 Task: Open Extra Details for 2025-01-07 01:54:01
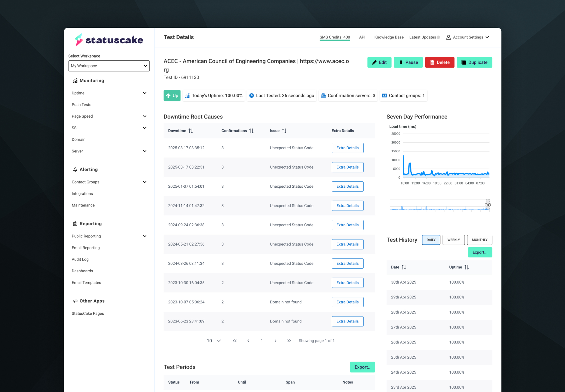[347, 187]
